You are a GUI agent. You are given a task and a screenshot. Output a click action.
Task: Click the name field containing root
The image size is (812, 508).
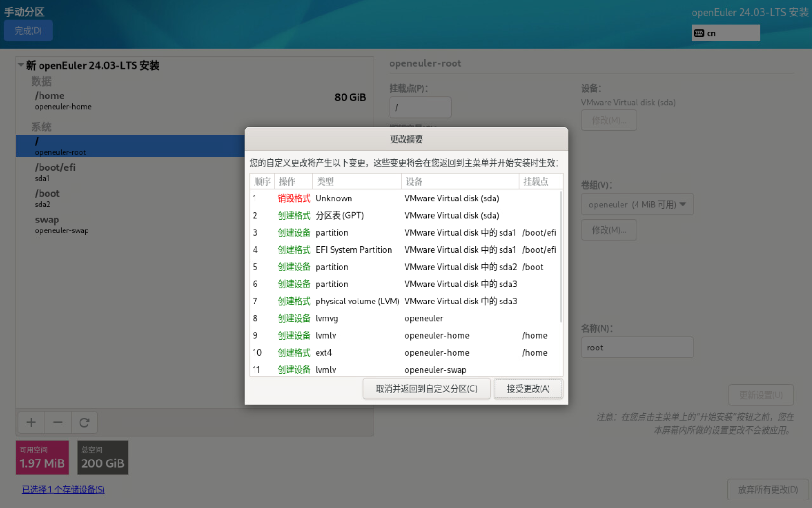pos(637,348)
